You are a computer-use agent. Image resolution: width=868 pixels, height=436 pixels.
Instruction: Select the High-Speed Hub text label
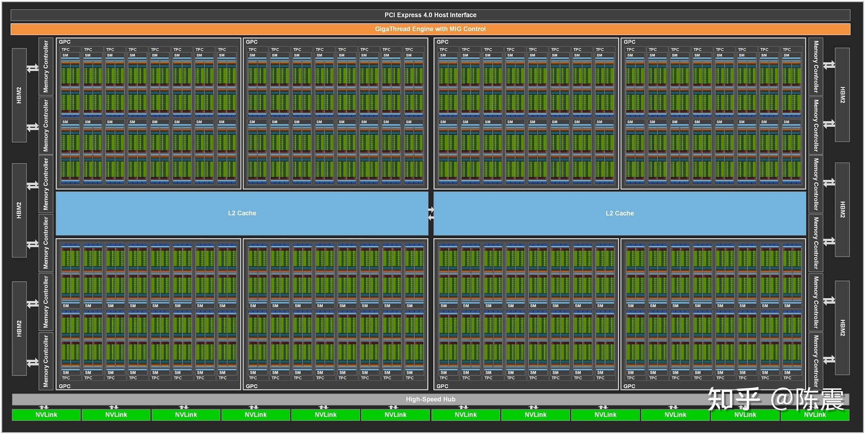coord(431,399)
